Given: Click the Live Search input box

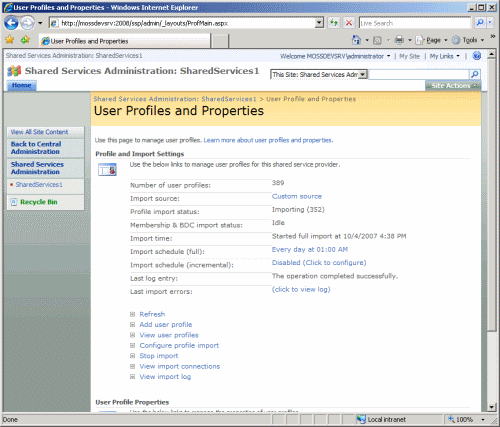Looking at the screenshot, I should pos(415,23).
